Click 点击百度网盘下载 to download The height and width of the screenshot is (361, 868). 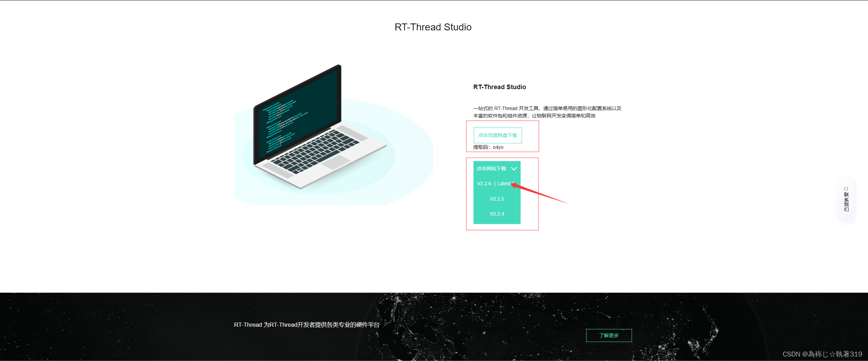click(x=498, y=135)
